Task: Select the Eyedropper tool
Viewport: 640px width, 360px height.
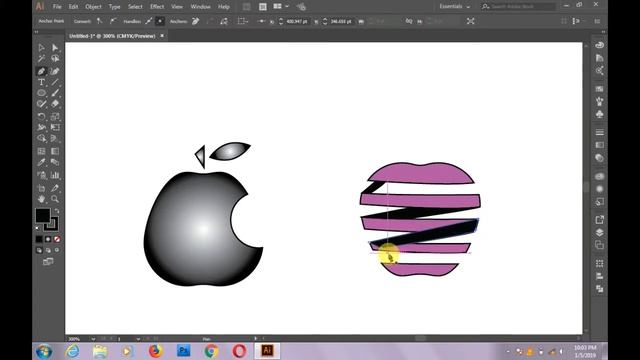Action: [42, 162]
